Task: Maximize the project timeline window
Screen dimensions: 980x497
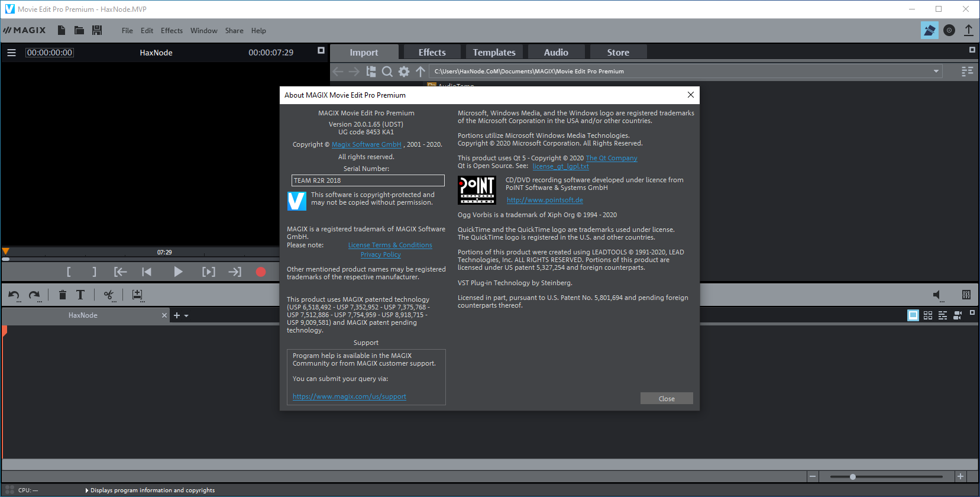Action: click(972, 312)
